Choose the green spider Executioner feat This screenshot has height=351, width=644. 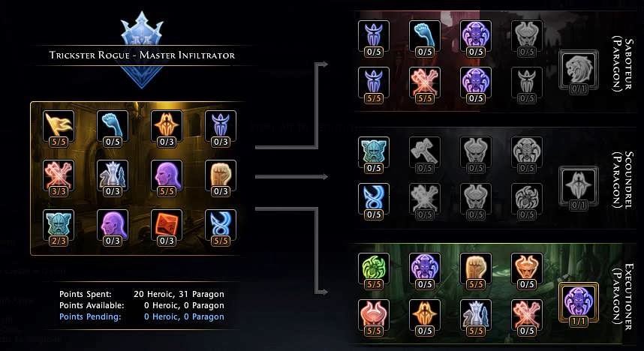373,271
